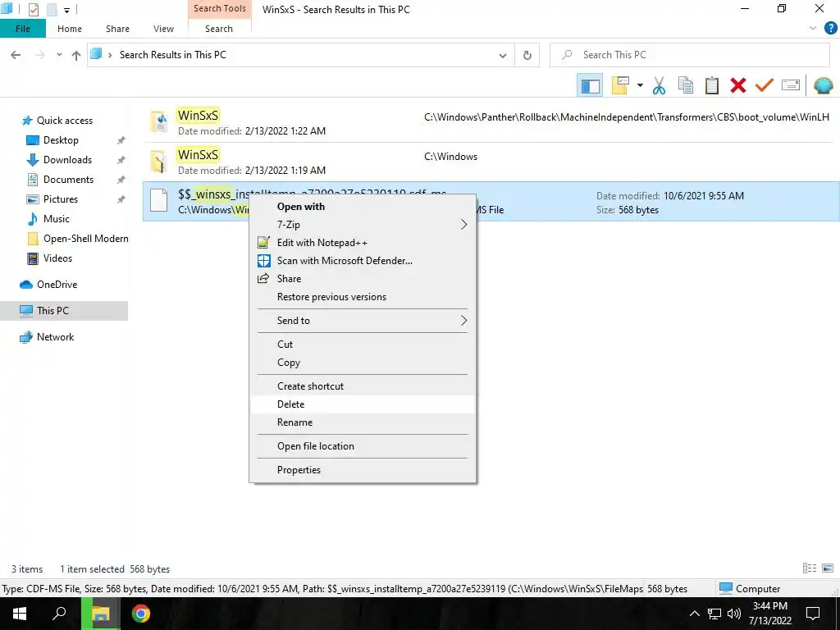Screen dimensions: 840x630
Task: Switch to the Home ribbon tab
Action: tap(70, 29)
